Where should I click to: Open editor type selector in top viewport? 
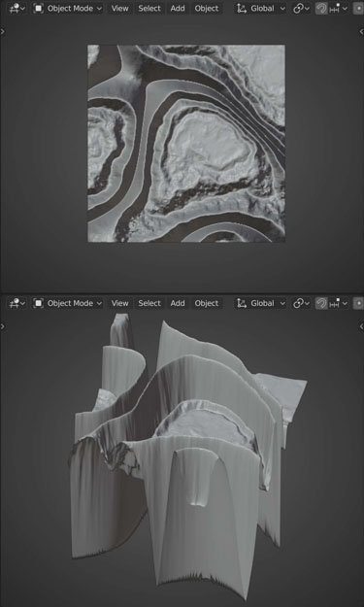tap(17, 8)
